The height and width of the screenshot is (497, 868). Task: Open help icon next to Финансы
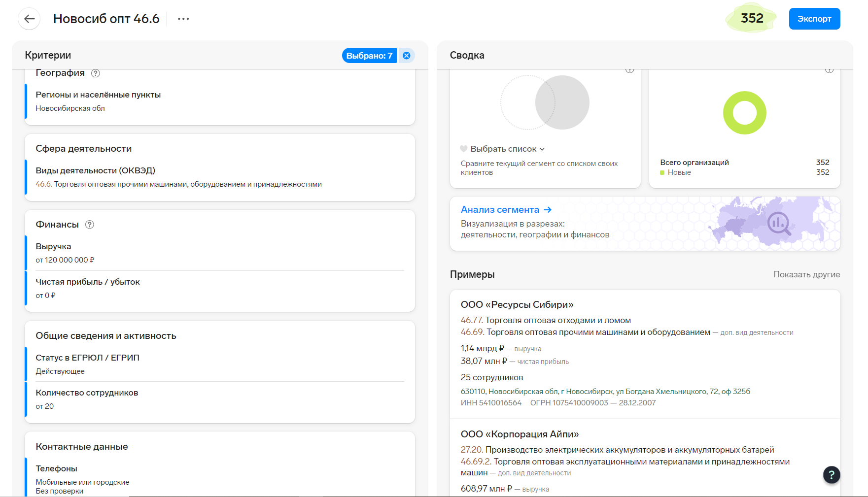click(90, 225)
